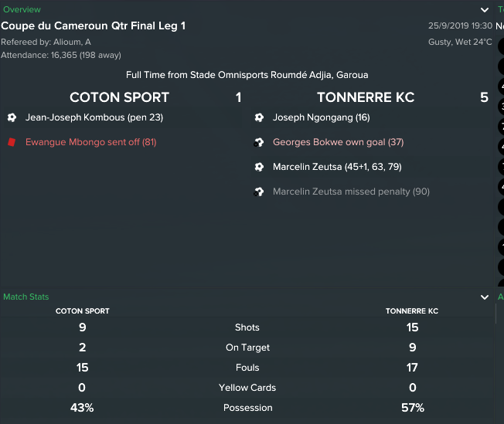Click the Marcelin Zeutsa missed penalty entry
This screenshot has width=504, height=424.
tap(351, 192)
